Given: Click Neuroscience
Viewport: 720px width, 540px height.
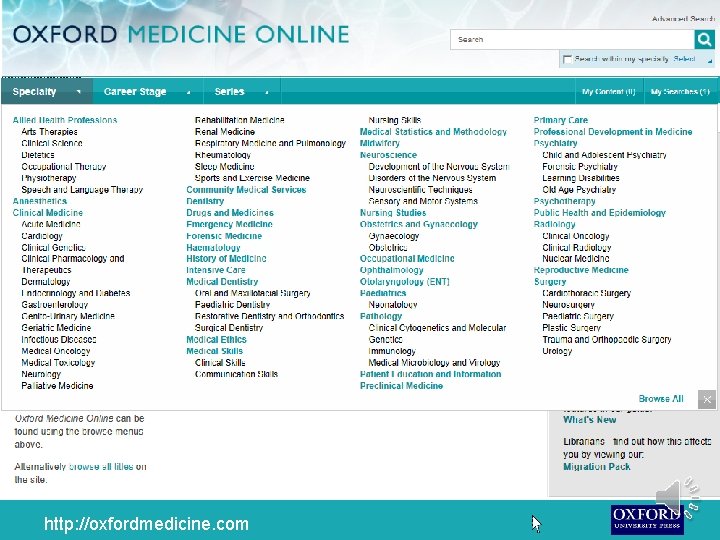Looking at the screenshot, I should [388, 155].
